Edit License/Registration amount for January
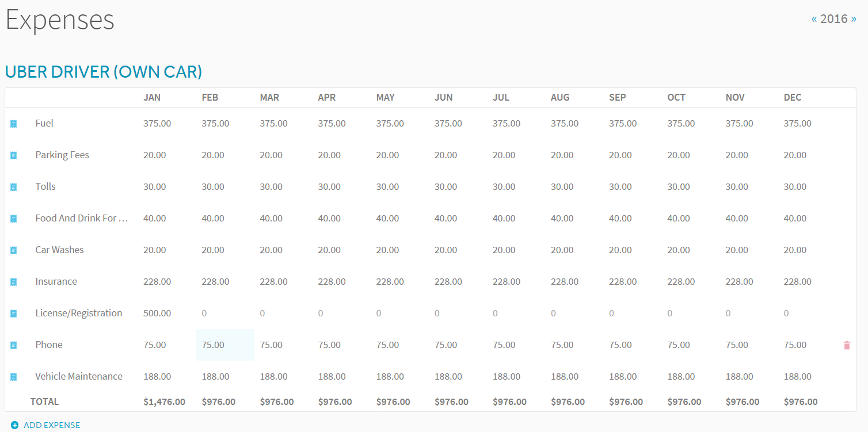 [x=157, y=314]
